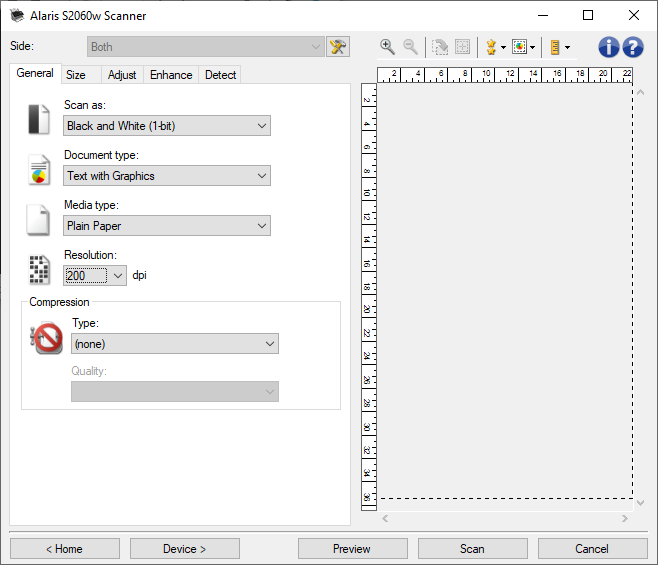Screen dimensions: 658x565
Task: Click the preview scroll right arrow
Action: coord(625,518)
